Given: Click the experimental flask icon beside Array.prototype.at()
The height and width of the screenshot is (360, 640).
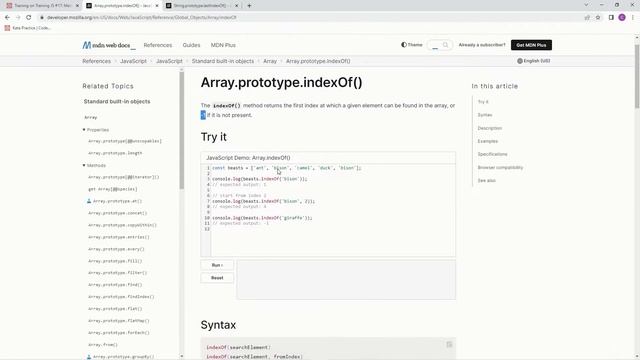Looking at the screenshot, I should click(x=89, y=201).
